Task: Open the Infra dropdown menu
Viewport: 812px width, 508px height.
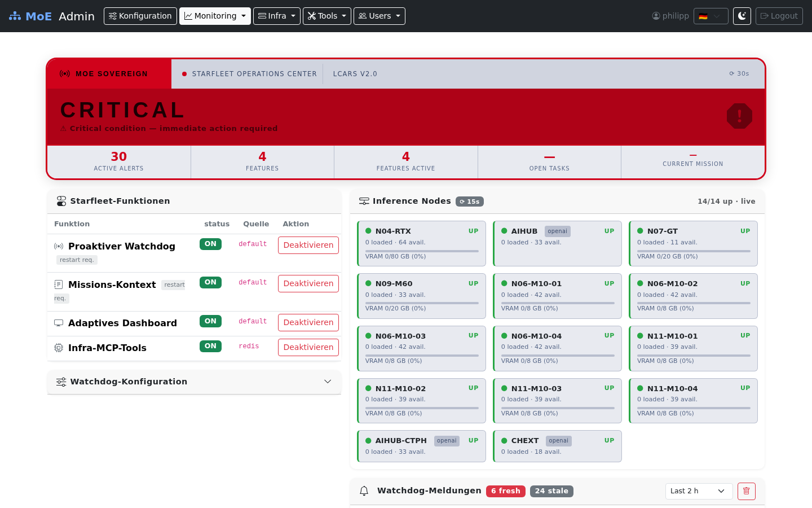Action: tap(277, 16)
